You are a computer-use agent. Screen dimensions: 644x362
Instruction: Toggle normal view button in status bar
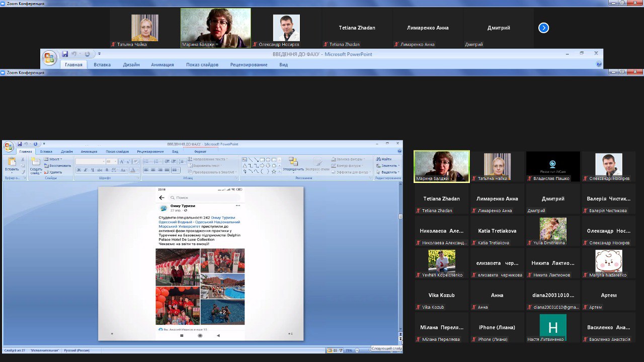[330, 350]
